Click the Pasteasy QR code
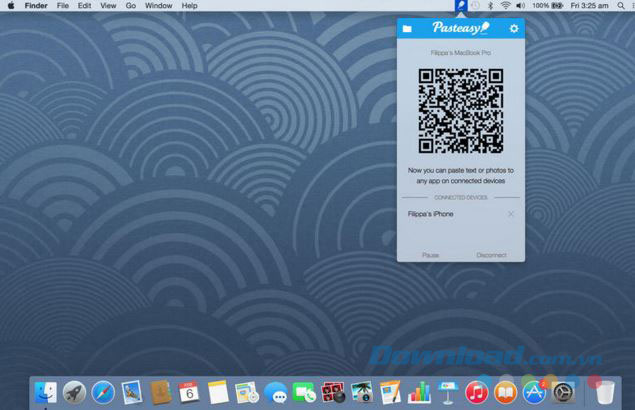 click(x=461, y=111)
